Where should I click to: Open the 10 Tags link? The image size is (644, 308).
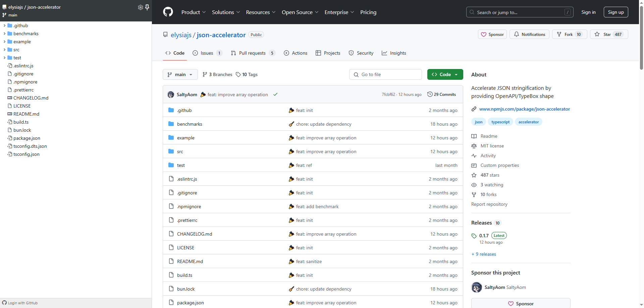(x=247, y=74)
